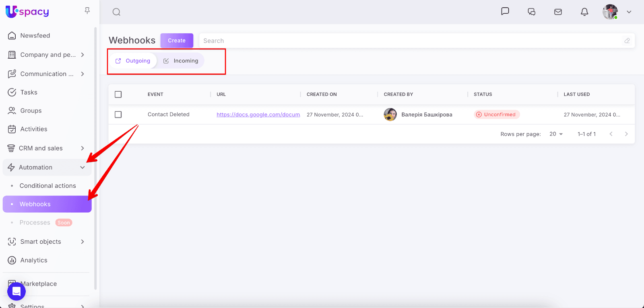This screenshot has height=308, width=644.
Task: Focus the webhooks Search input field
Action: 411,41
